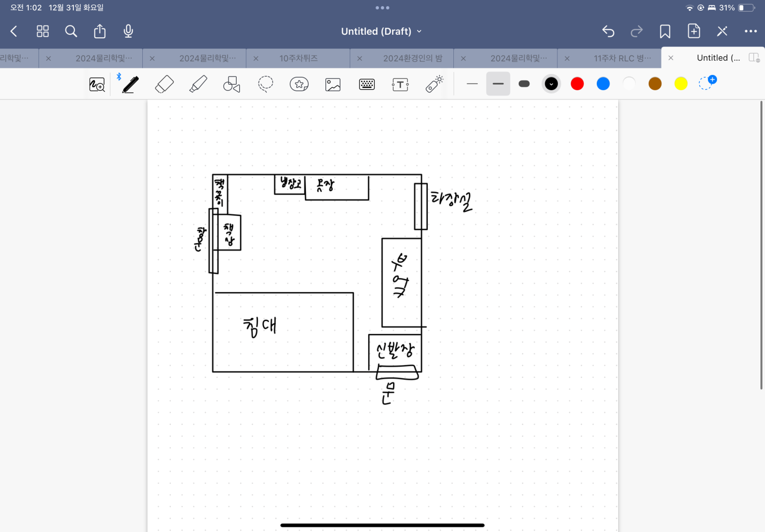Undo the last stroke
This screenshot has width=765, height=532.
pyautogui.click(x=608, y=31)
